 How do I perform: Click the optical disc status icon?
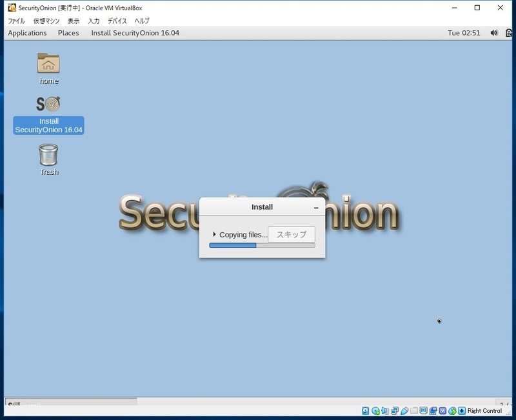(375, 410)
